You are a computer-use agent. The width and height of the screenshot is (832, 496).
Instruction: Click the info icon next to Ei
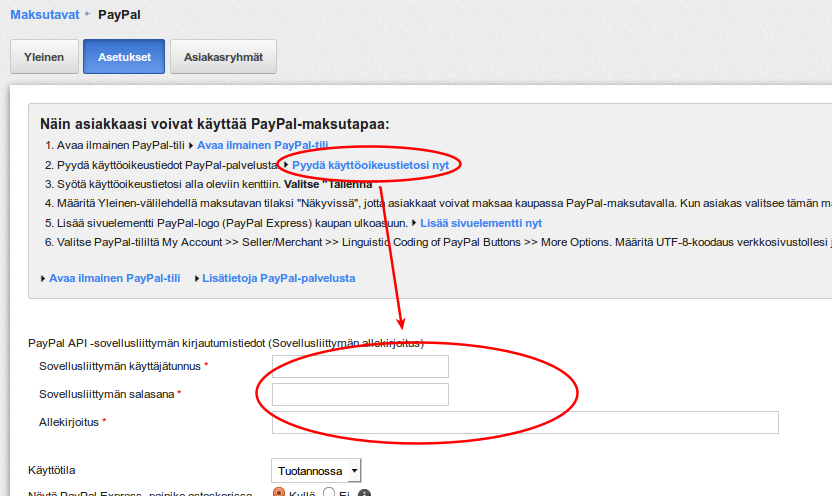364,493
